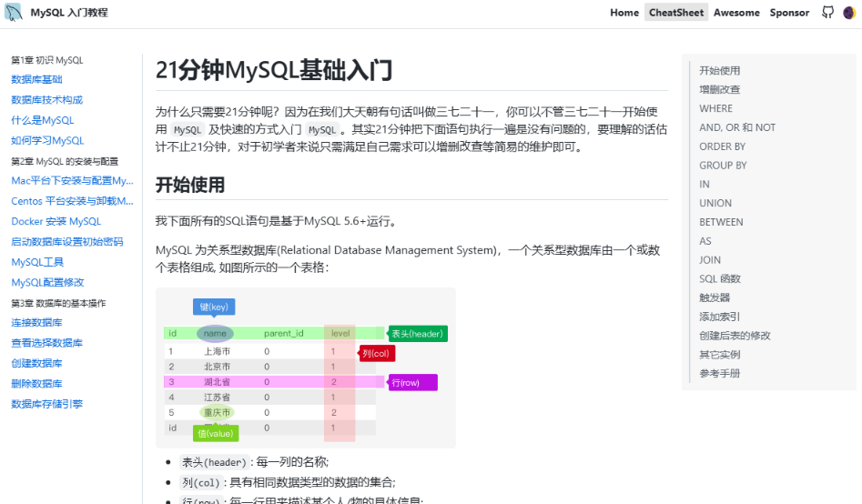Open the Awesome menu item
The image size is (862, 504).
click(x=736, y=12)
